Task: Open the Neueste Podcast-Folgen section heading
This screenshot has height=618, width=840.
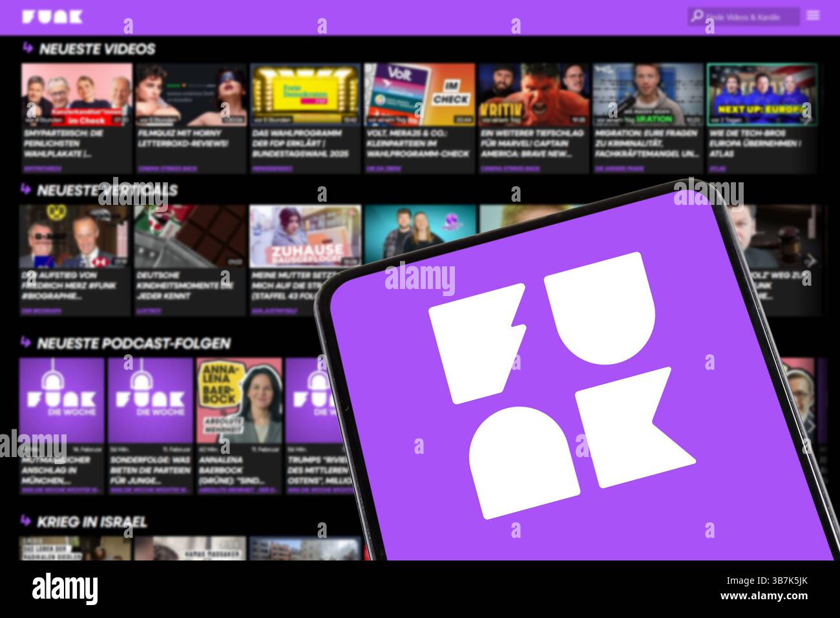Action: pyautogui.click(x=133, y=343)
